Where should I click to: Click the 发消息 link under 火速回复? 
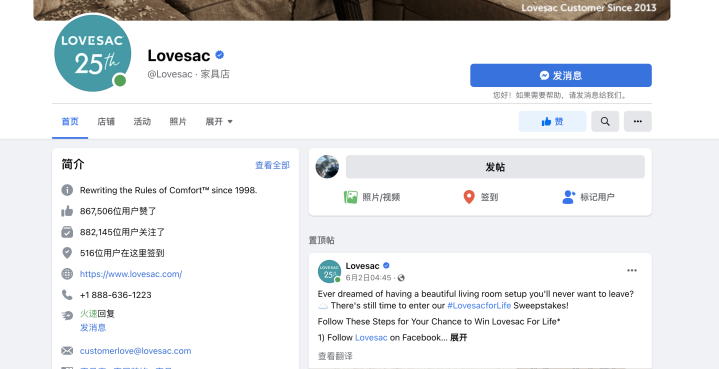[x=93, y=327]
